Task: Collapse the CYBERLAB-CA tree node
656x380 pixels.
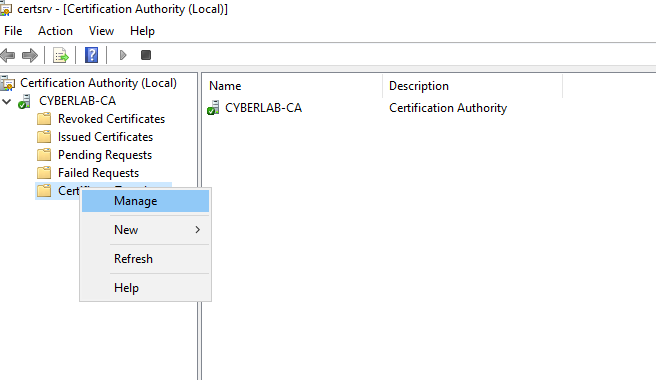Action: point(7,101)
